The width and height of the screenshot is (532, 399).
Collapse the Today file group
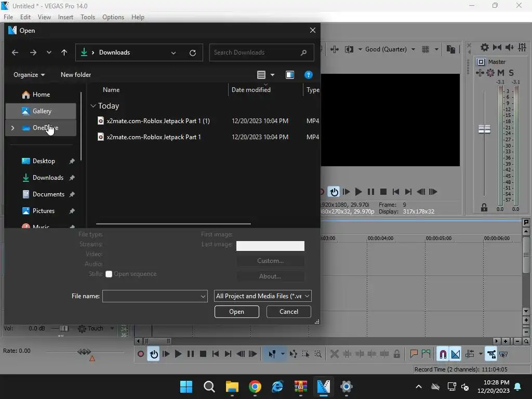coord(94,106)
